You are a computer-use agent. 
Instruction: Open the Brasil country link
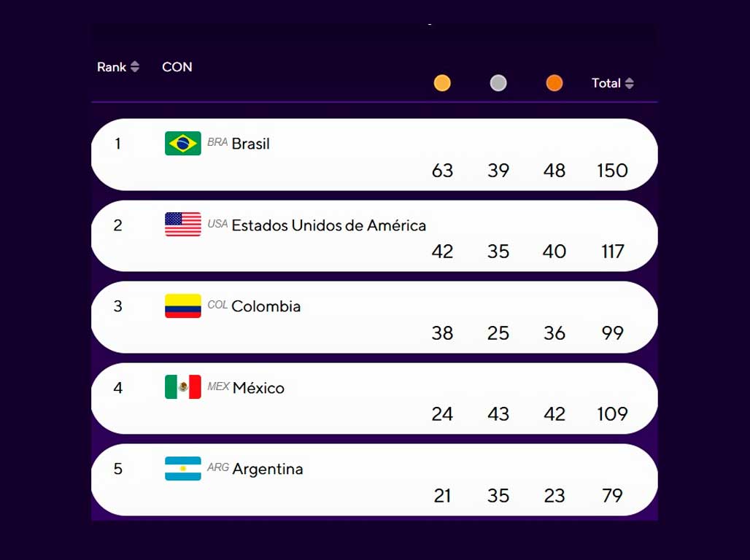pyautogui.click(x=250, y=144)
